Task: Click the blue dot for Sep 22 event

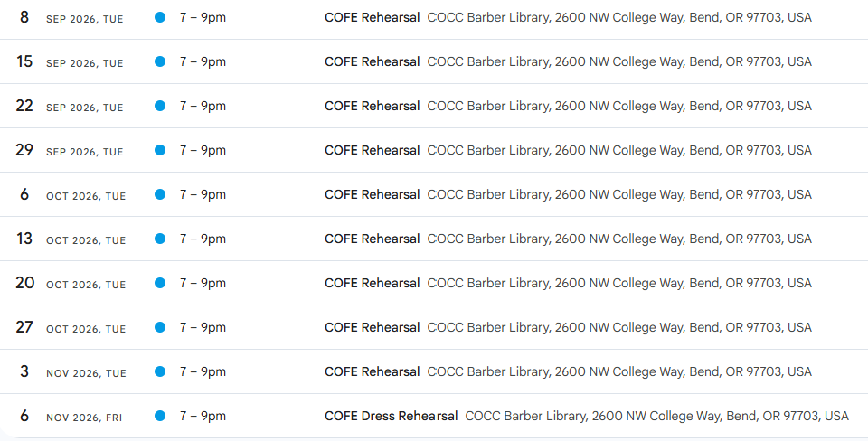Action: coord(160,106)
